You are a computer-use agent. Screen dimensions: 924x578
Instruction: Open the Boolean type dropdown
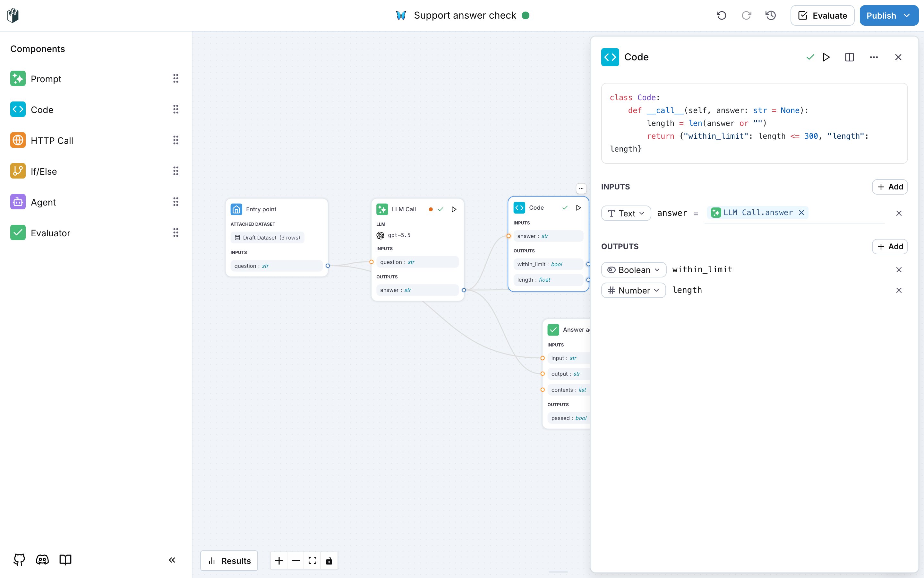coord(634,269)
